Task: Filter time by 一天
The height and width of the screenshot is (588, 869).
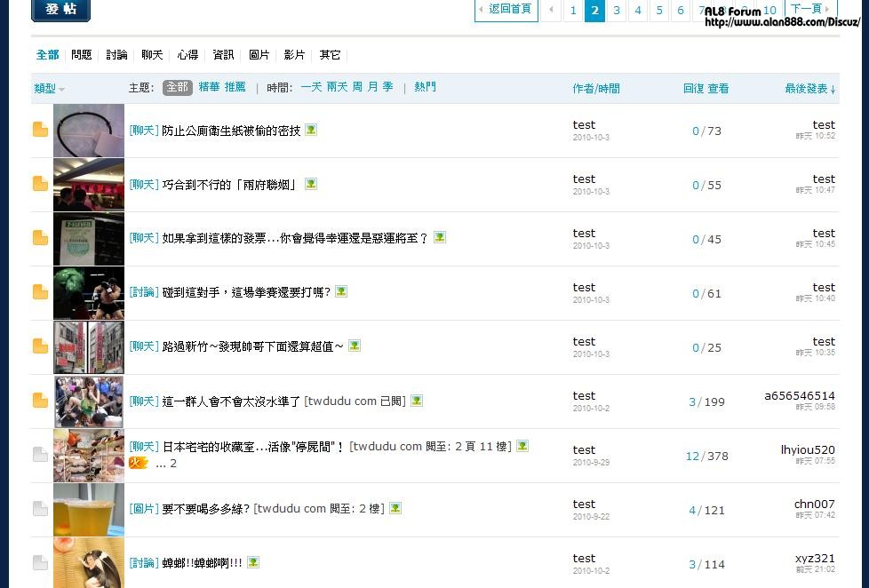Action: (312, 87)
